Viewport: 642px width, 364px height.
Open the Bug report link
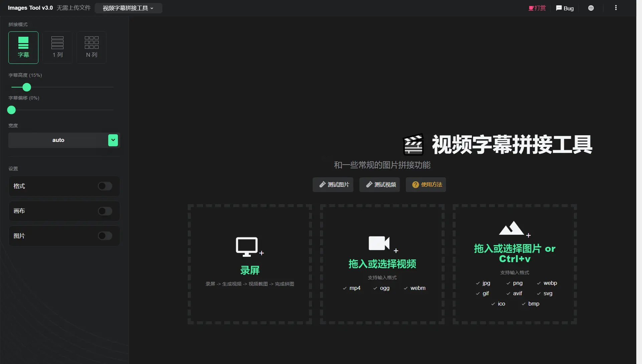click(x=565, y=8)
